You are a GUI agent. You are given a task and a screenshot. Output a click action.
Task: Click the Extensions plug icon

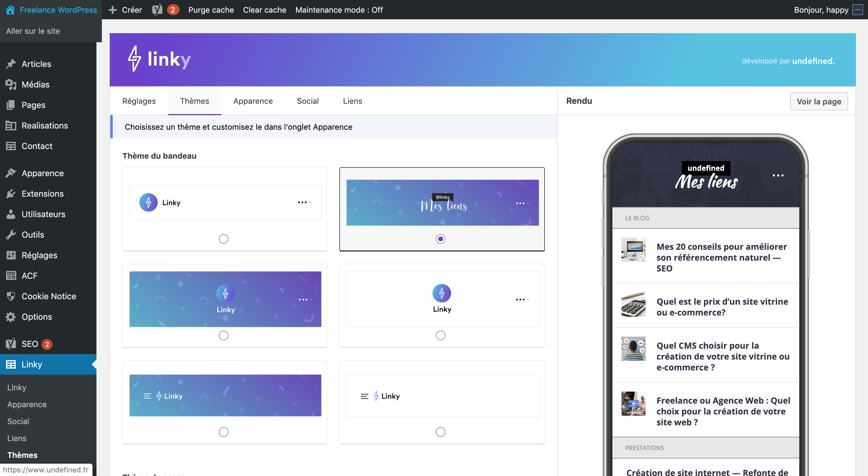tap(11, 194)
